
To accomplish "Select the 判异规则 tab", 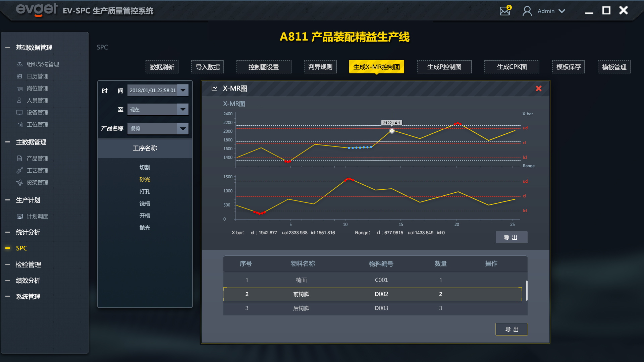I will pos(320,67).
